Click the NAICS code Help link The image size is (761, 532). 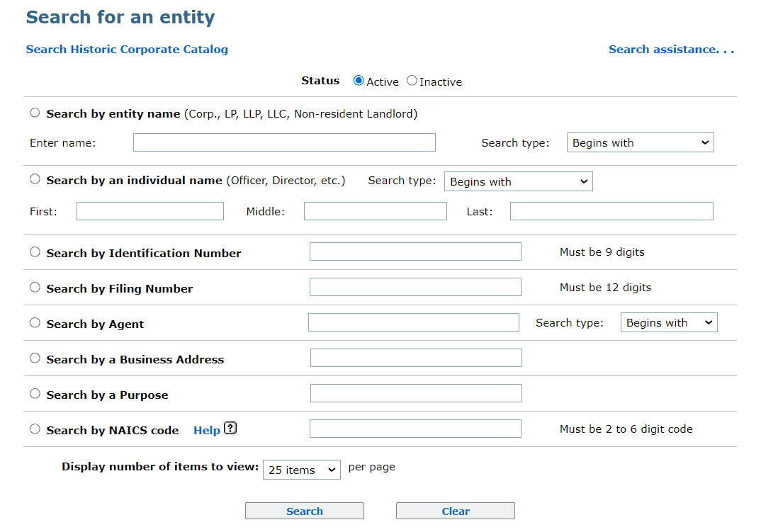tap(206, 430)
